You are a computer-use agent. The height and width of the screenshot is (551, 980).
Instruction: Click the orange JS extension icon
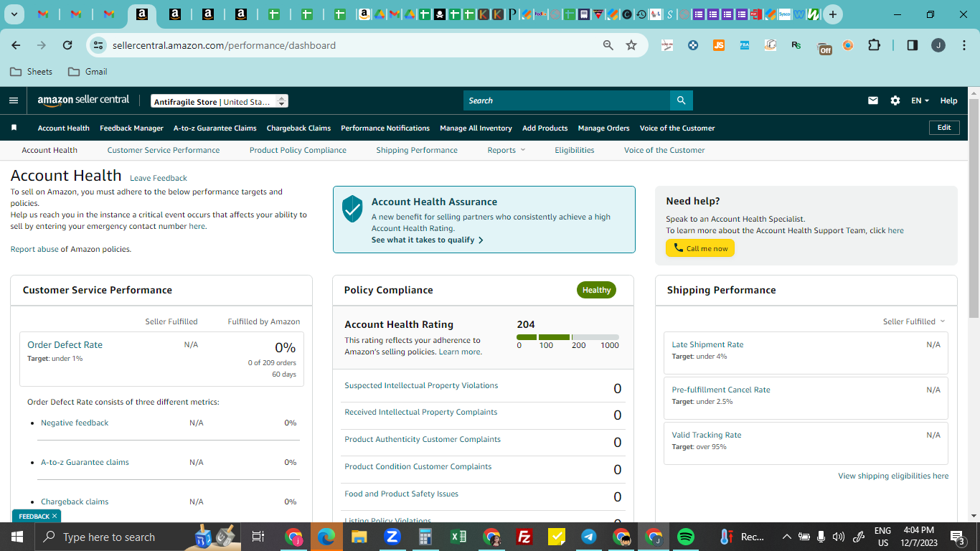click(x=719, y=45)
